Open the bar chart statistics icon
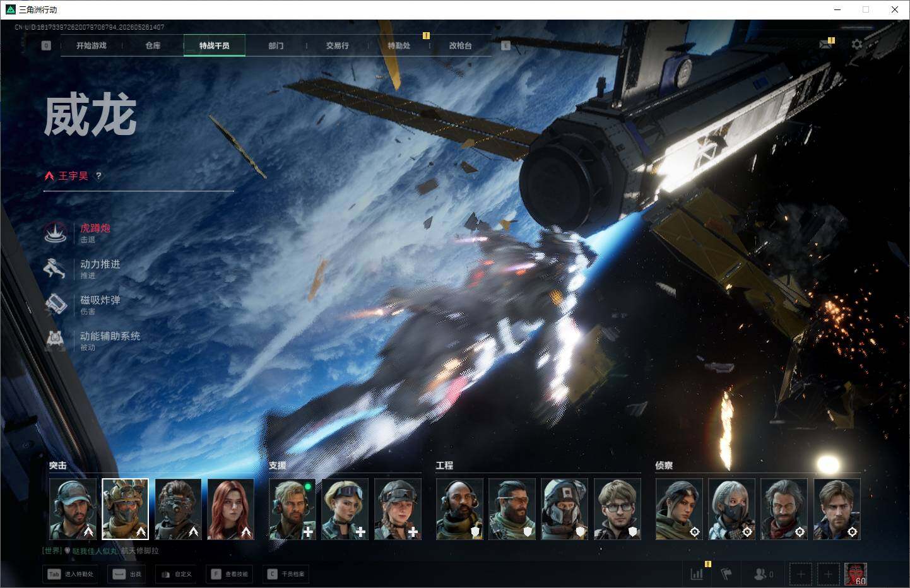 (697, 574)
